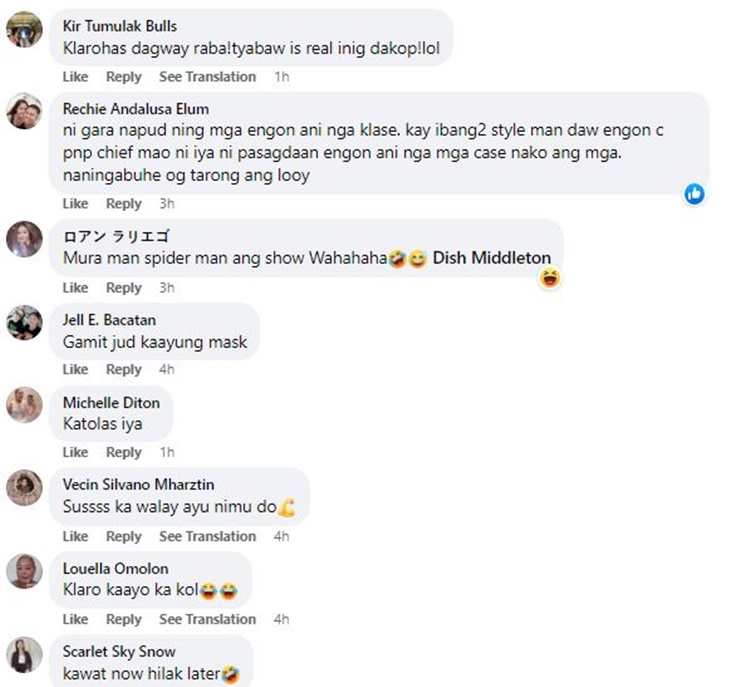Click the laughing emoji reaction icon
The height and width of the screenshot is (687, 750).
click(549, 278)
